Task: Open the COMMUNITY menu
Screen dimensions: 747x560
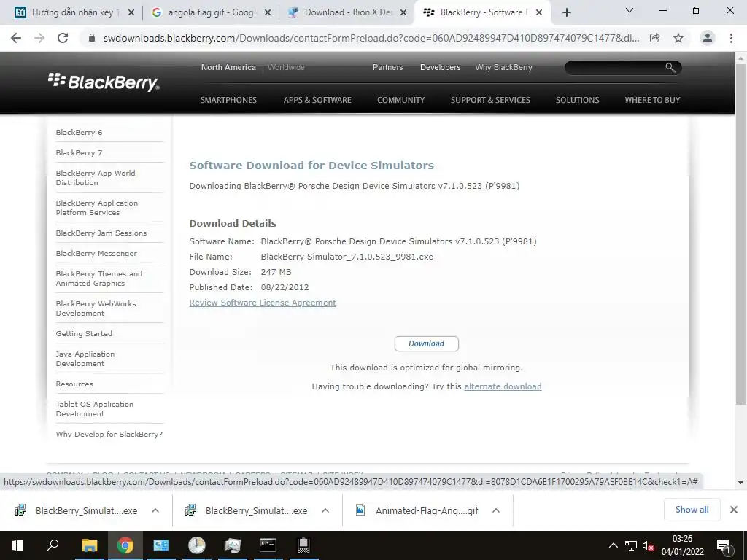Action: coord(400,100)
